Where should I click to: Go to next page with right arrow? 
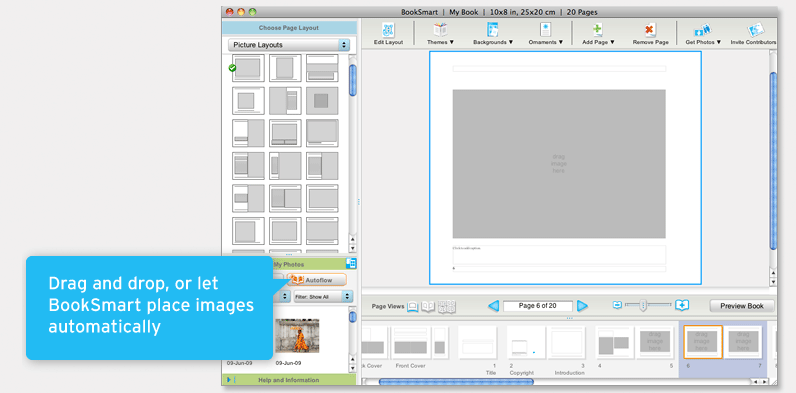pos(583,306)
